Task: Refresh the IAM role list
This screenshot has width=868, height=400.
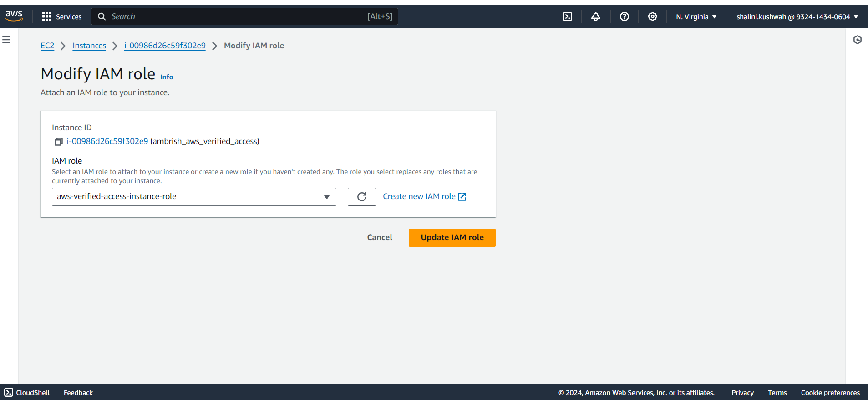Action: point(362,197)
